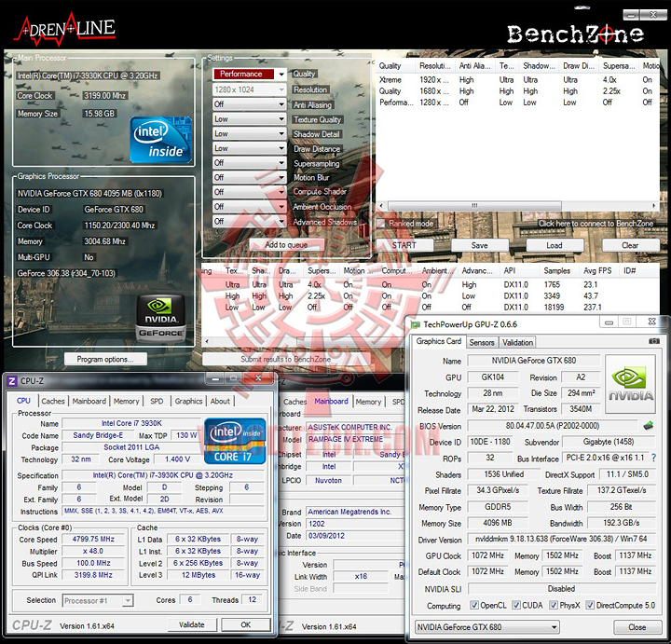Viewport: 671px width, 644px height.
Task: Toggle the PhysX checkbox in GPU-Z
Action: click(x=554, y=605)
